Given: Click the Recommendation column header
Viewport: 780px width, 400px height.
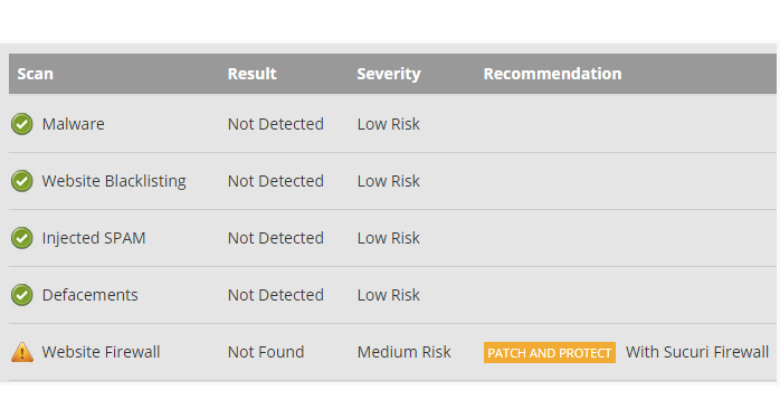Looking at the screenshot, I should point(552,74).
